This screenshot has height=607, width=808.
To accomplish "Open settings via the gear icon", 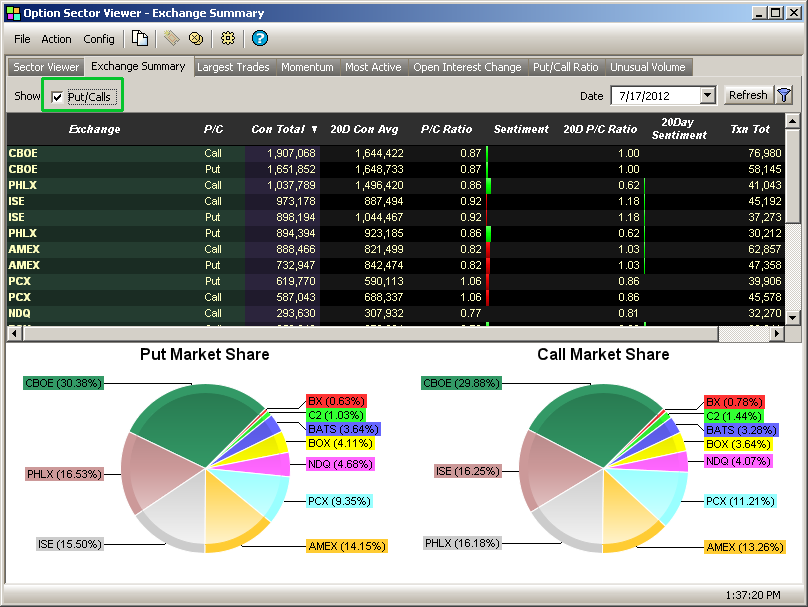I will click(x=228, y=39).
